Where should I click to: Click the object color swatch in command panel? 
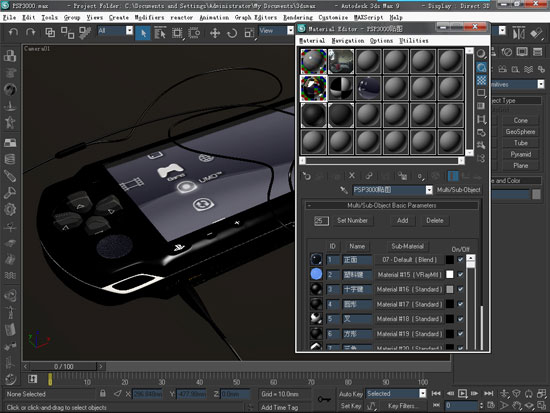coord(536,194)
